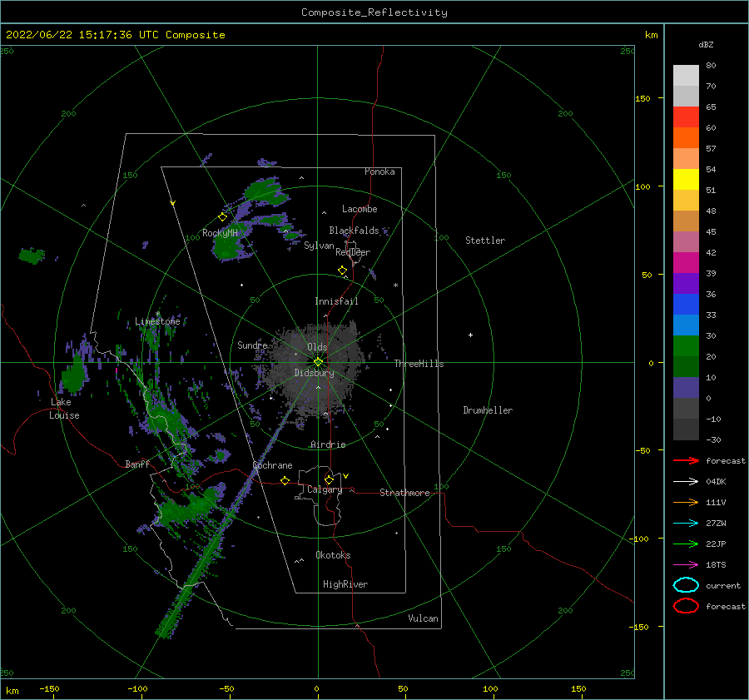The height and width of the screenshot is (700, 749).
Task: Select the RockyMH label
Action: 221,233
